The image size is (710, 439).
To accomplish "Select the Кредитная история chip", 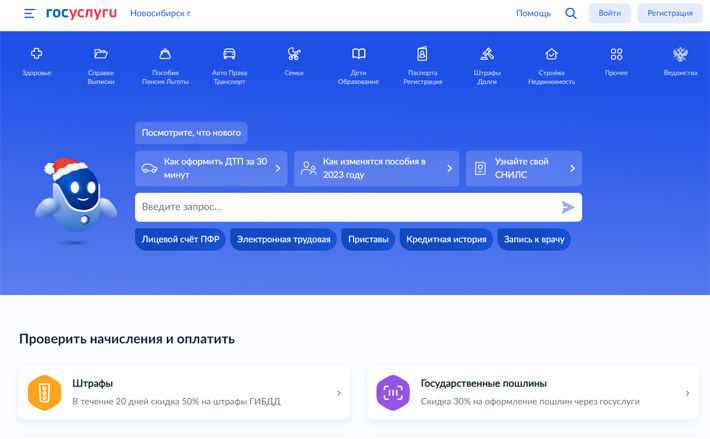I will pos(446,239).
